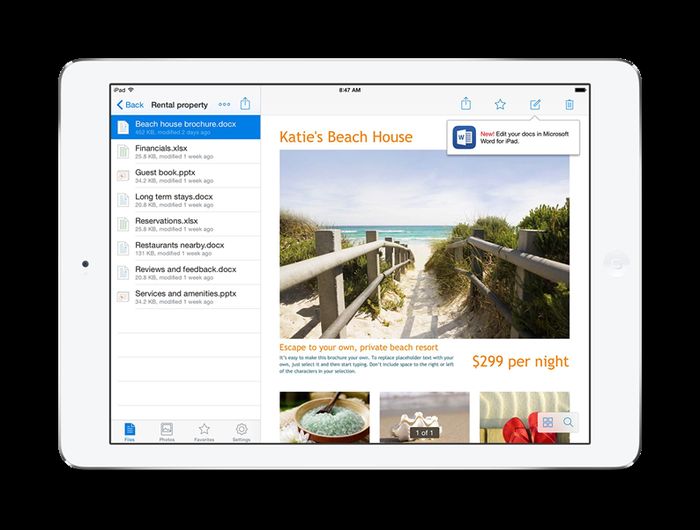
Task: Open the Favorites tab
Action: [204, 431]
